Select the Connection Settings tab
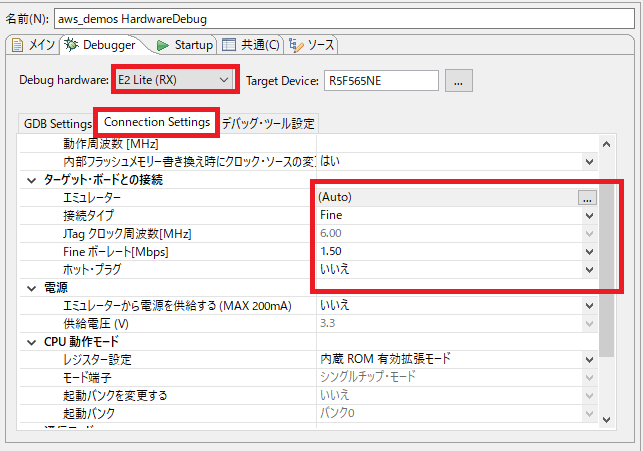Image resolution: width=643 pixels, height=451 pixels. click(x=158, y=122)
